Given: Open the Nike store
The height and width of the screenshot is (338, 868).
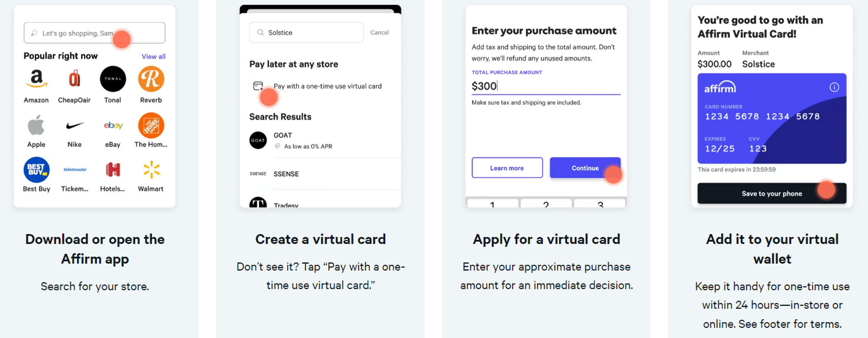Looking at the screenshot, I should click(74, 125).
